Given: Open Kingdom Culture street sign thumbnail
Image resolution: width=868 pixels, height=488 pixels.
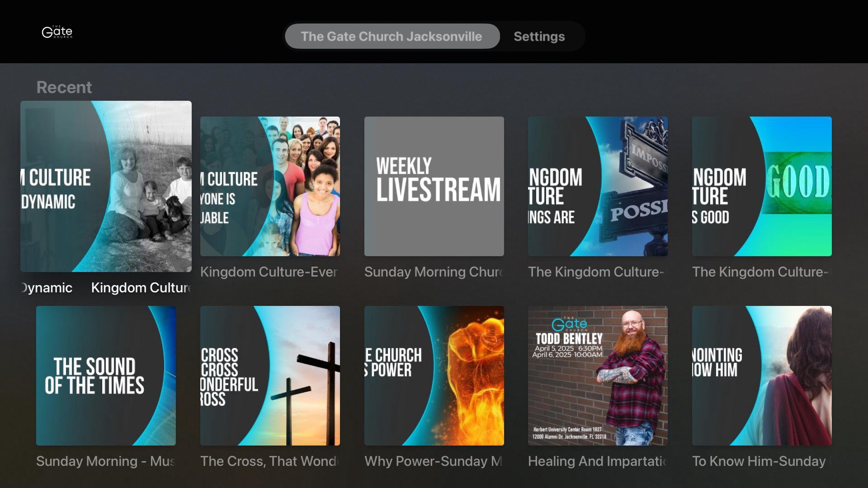Looking at the screenshot, I should [598, 186].
